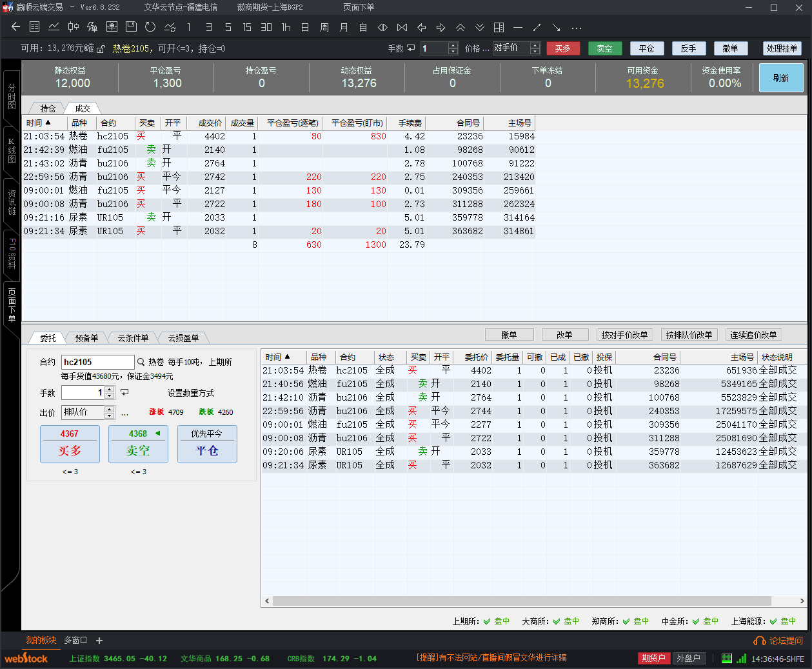
Task: Open the 论坛提问 forum link
Action: click(x=778, y=641)
